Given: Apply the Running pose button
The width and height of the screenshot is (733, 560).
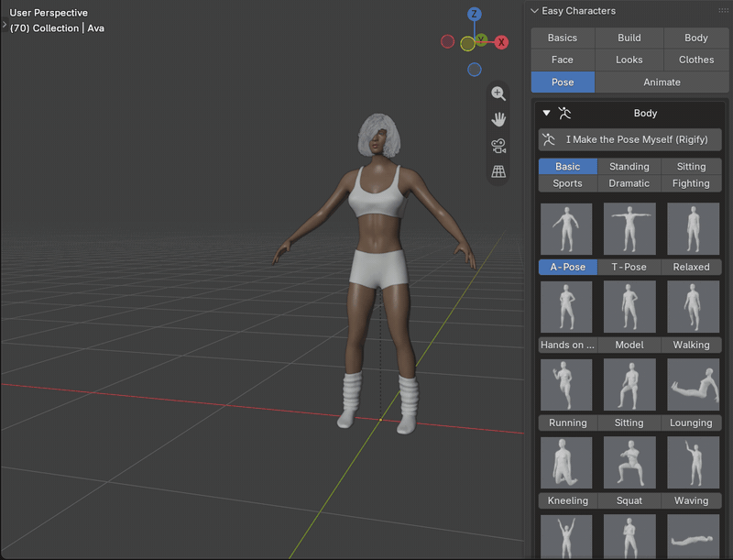Looking at the screenshot, I should [567, 423].
